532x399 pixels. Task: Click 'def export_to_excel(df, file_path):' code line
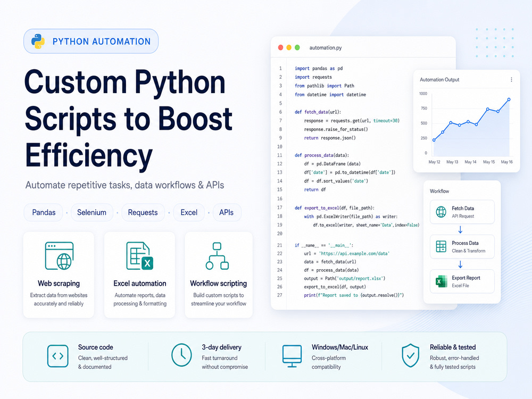click(335, 208)
